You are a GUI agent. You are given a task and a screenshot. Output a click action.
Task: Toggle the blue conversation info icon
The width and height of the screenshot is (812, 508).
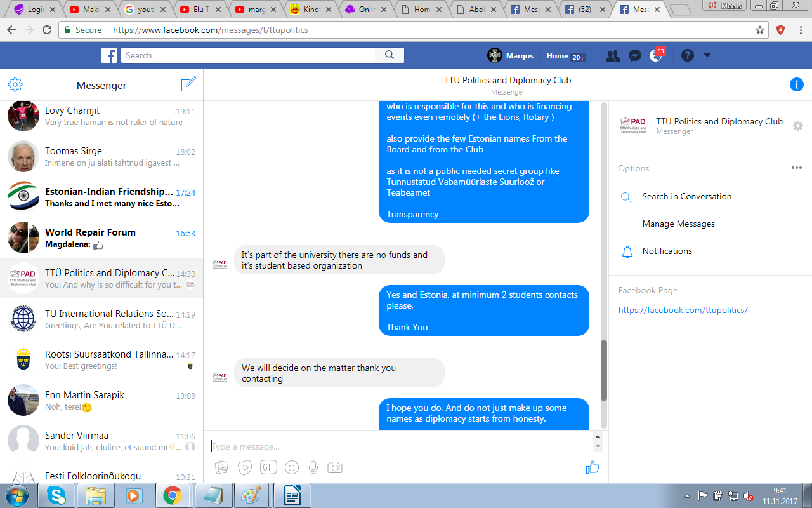click(796, 84)
